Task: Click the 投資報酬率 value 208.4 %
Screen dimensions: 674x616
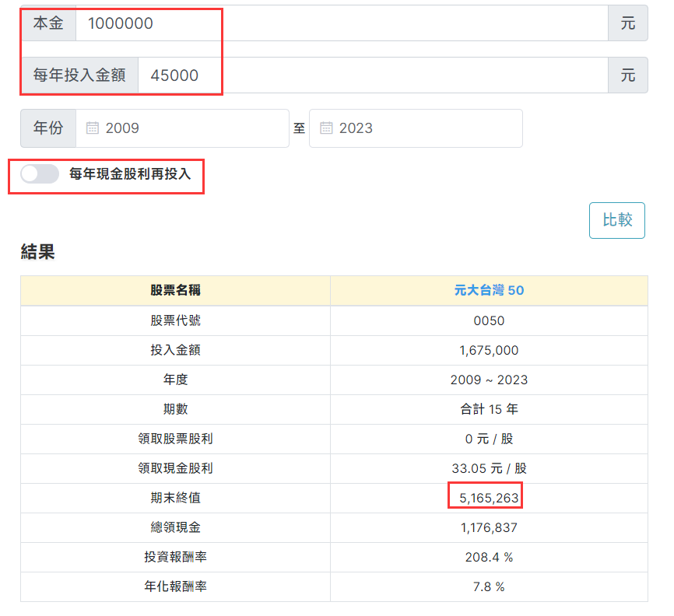Action: 489,557
